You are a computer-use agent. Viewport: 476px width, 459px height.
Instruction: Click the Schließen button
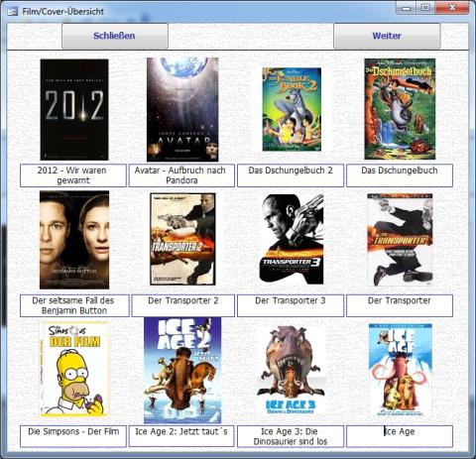[115, 36]
